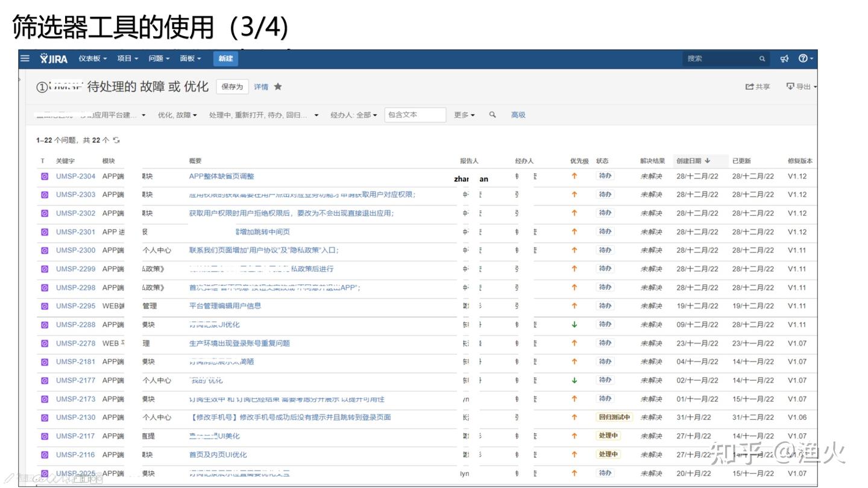The image size is (868, 488).
Task: Click the 包含文本 text field
Action: tap(415, 115)
